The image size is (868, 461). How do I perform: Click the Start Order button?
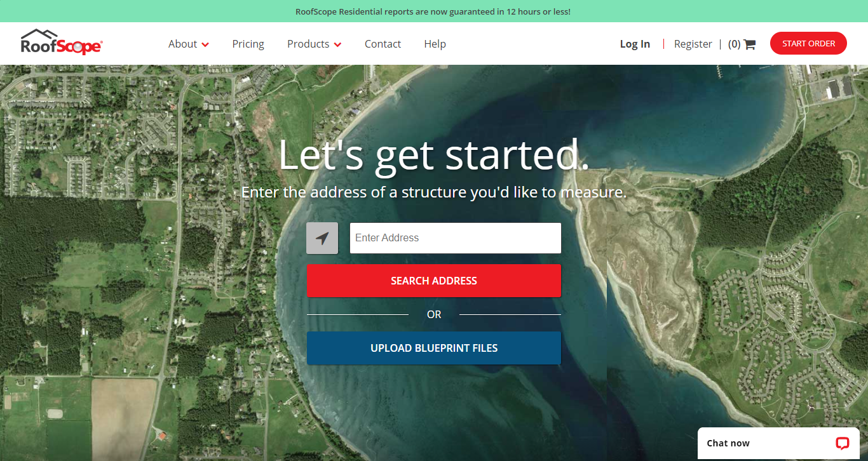coord(808,43)
